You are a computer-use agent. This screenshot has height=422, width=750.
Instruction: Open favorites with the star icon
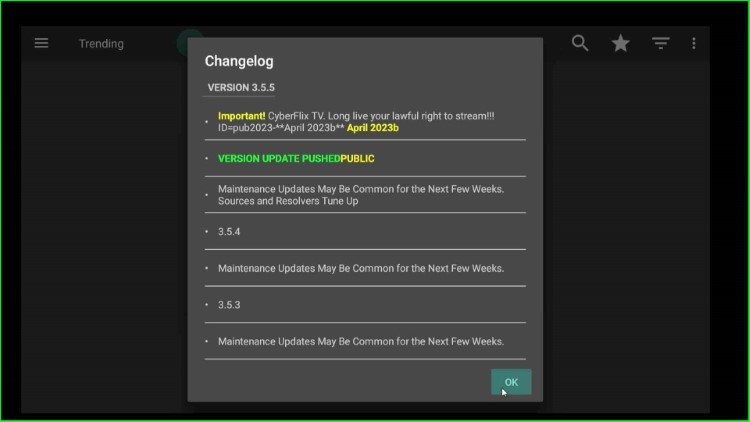(x=620, y=44)
